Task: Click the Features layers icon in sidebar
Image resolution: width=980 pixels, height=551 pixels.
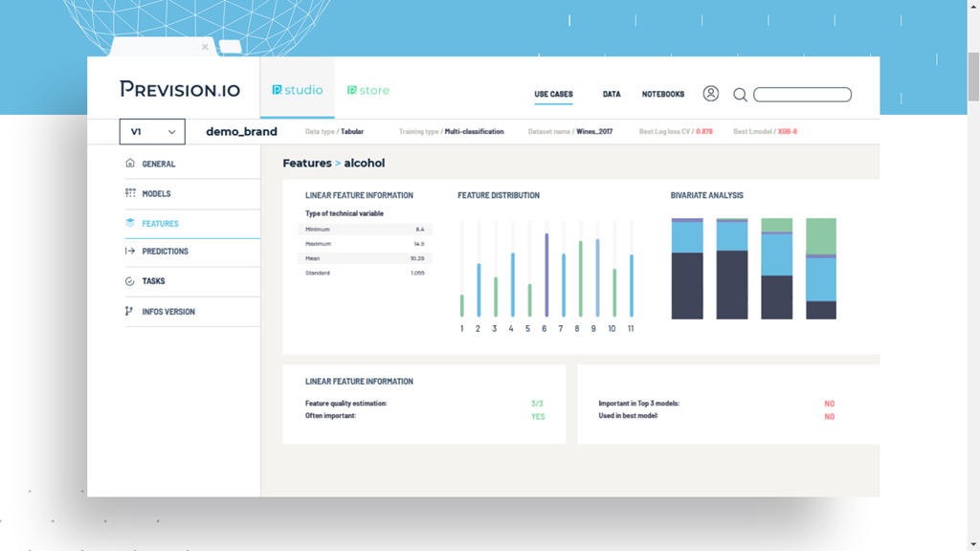Action: [x=130, y=224]
